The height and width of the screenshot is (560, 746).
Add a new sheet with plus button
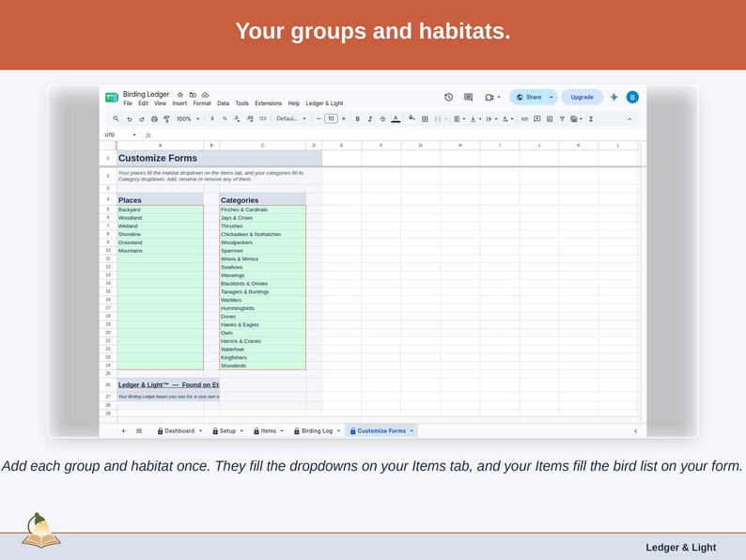(123, 431)
